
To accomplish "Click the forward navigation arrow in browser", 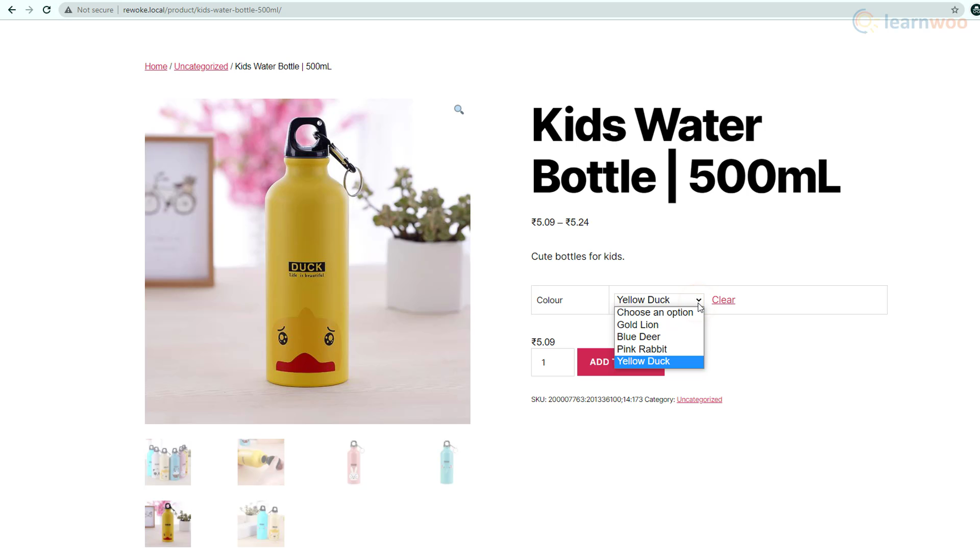I will [29, 9].
